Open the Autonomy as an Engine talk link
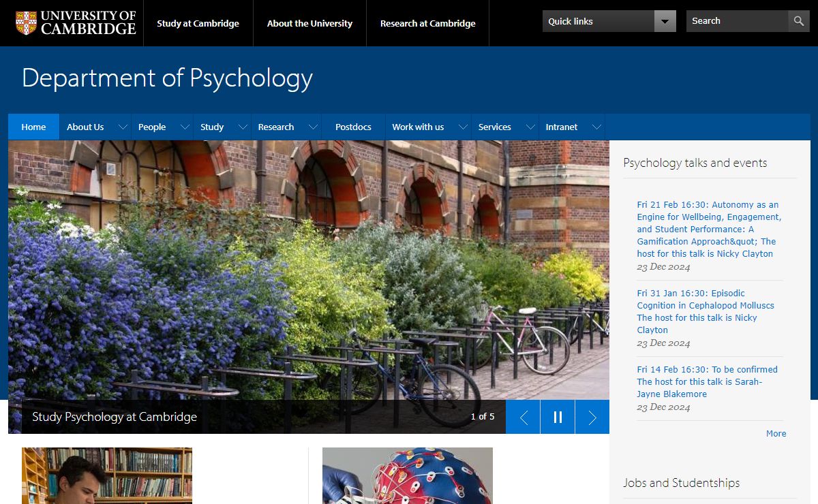Viewport: 818px width, 504px height. pos(709,229)
